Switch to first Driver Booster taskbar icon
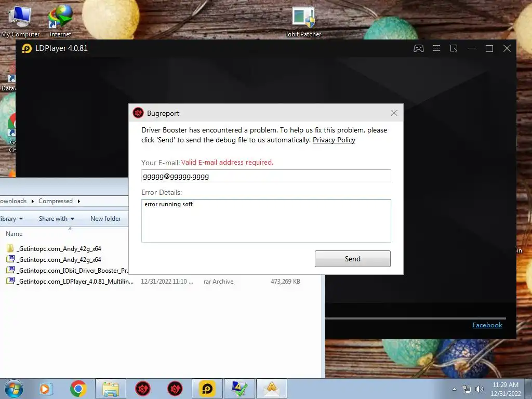 click(x=143, y=389)
